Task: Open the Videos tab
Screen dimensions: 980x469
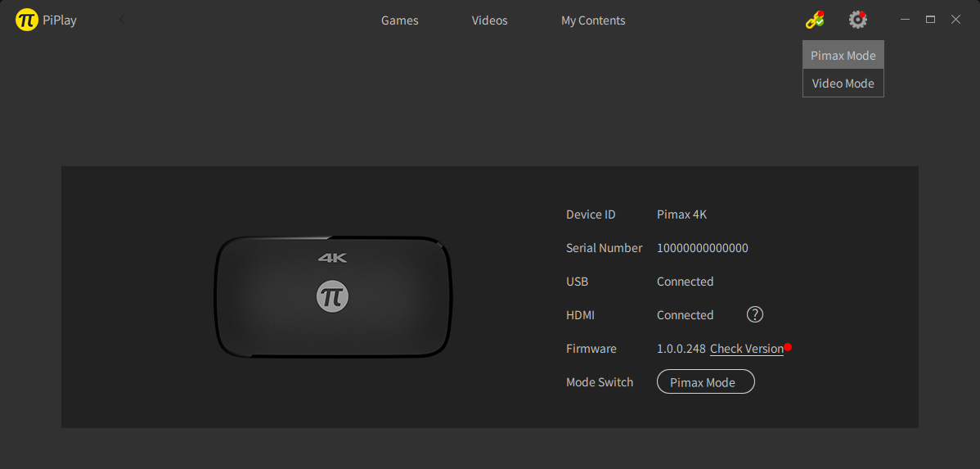Action: click(x=489, y=20)
